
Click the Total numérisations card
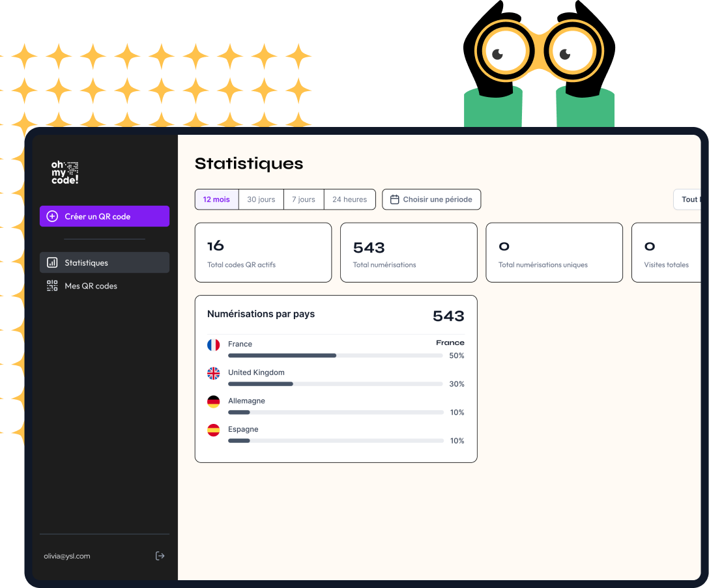408,253
